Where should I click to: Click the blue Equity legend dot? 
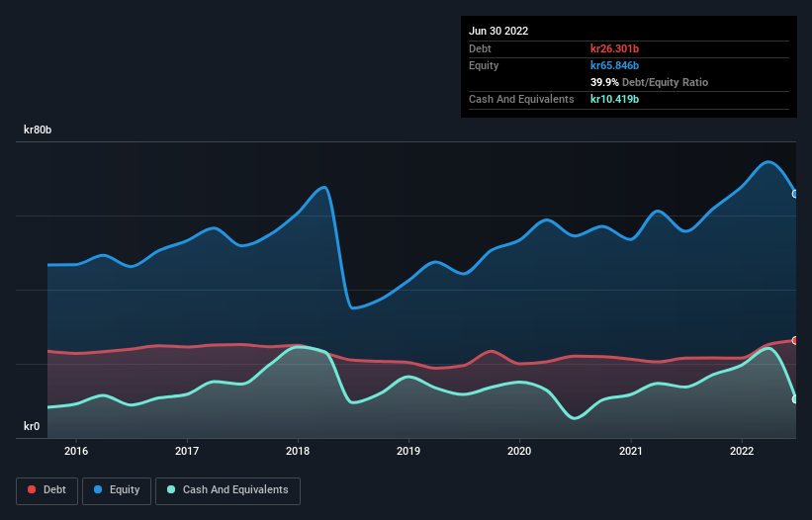coord(98,489)
